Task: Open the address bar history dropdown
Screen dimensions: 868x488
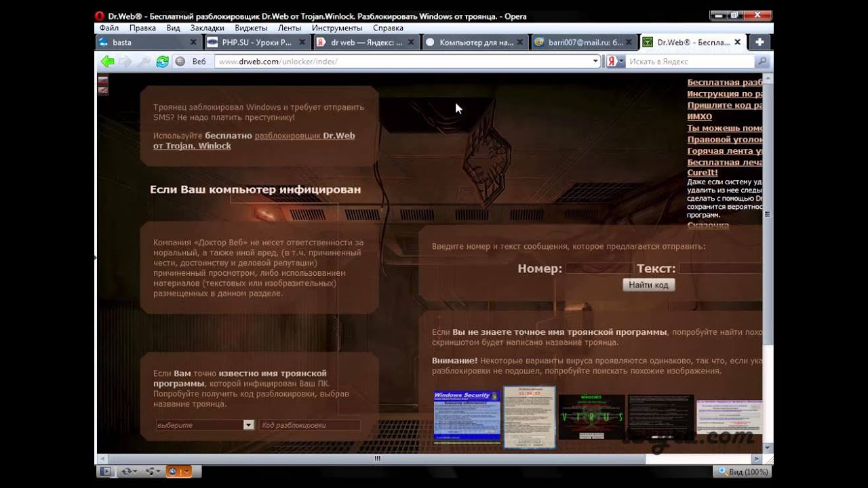Action: [x=595, y=61]
